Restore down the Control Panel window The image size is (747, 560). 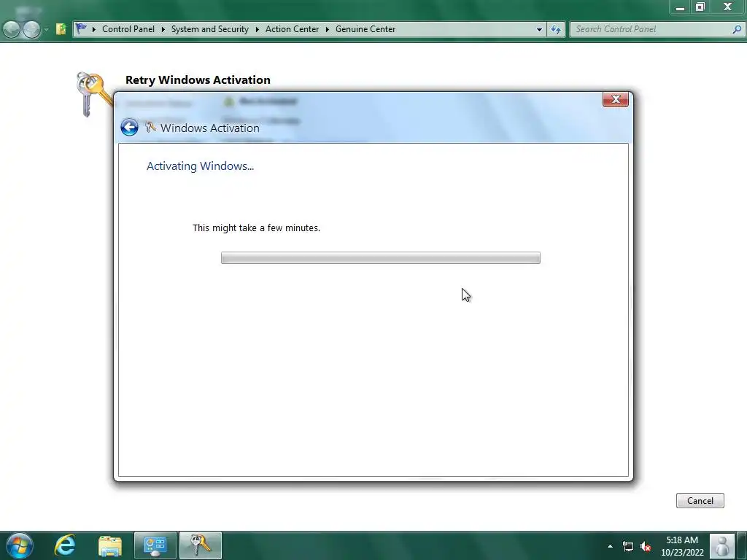coord(700,7)
